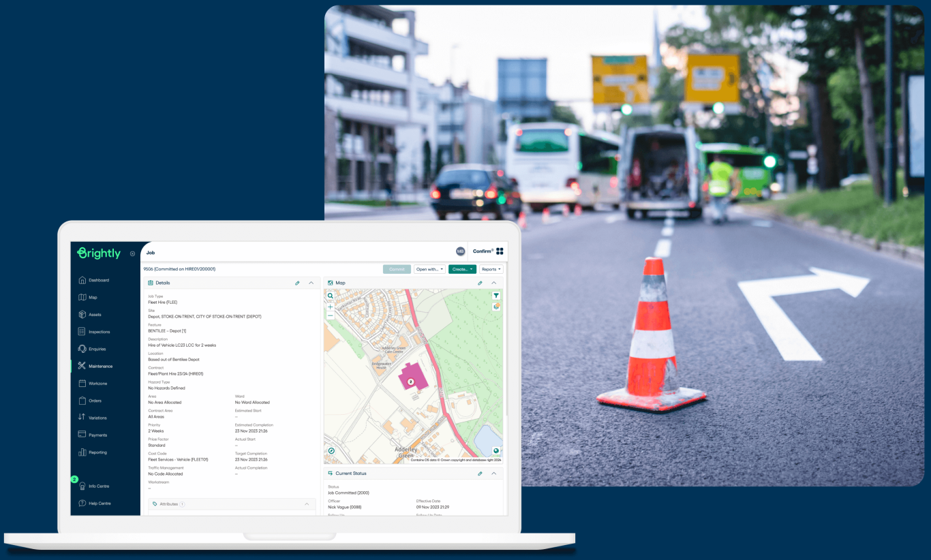The image size is (931, 560).
Task: Open Inspections in the left navigation
Action: point(99,332)
